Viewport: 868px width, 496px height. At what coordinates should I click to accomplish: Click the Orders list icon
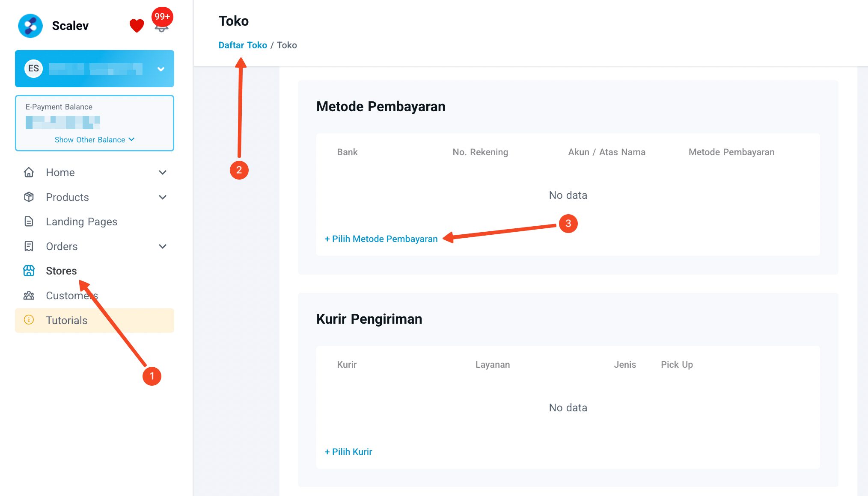click(29, 246)
